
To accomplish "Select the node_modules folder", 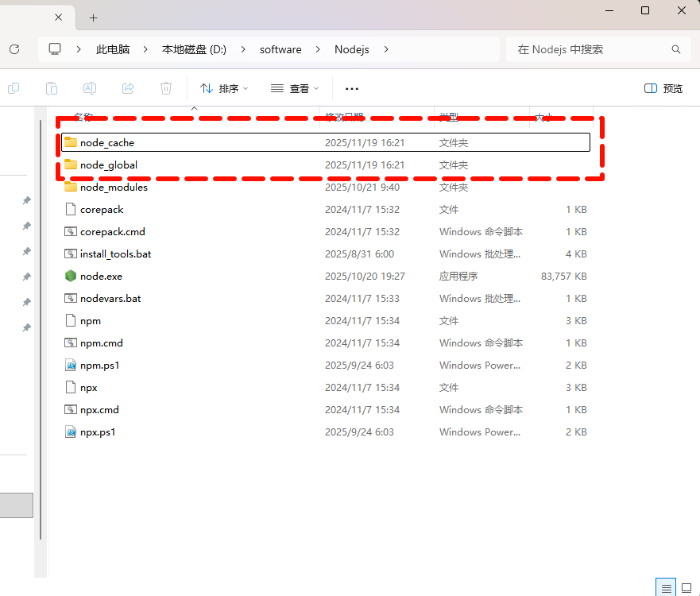I will 326,187.
